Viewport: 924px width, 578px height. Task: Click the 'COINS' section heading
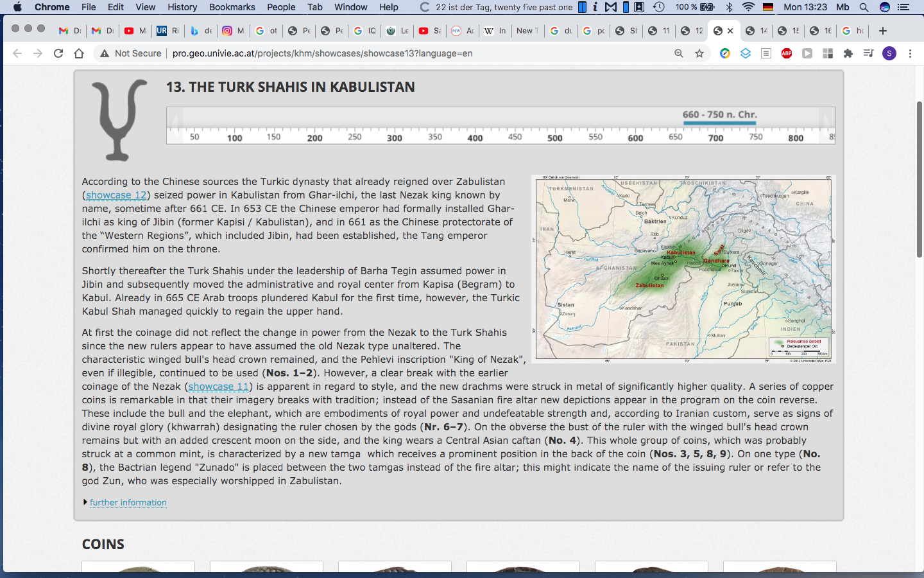[x=103, y=544]
